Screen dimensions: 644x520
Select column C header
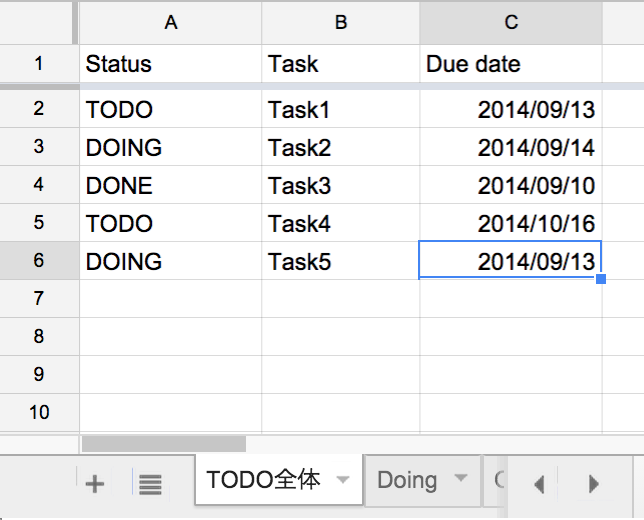tap(511, 22)
